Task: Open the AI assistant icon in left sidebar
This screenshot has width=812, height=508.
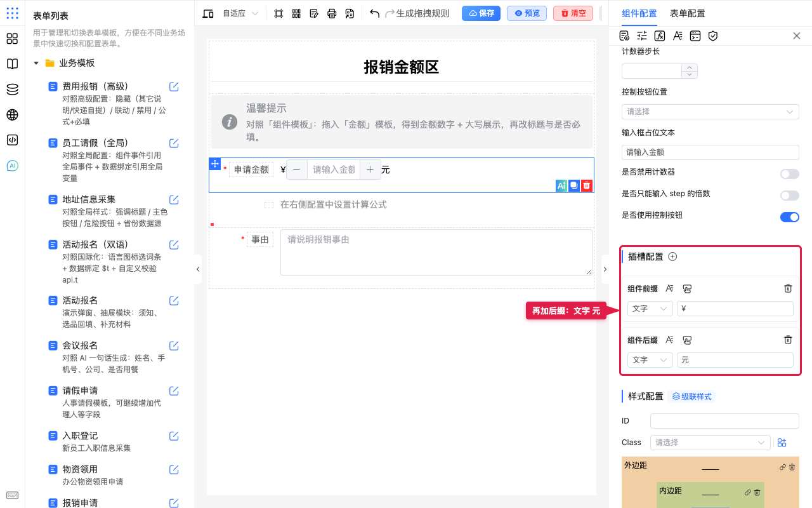Action: (12, 166)
